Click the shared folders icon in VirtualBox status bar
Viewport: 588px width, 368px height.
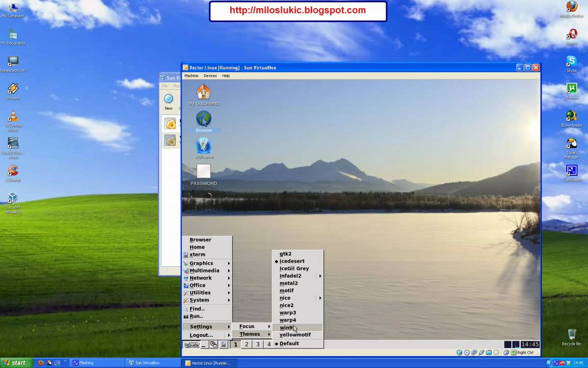489,352
